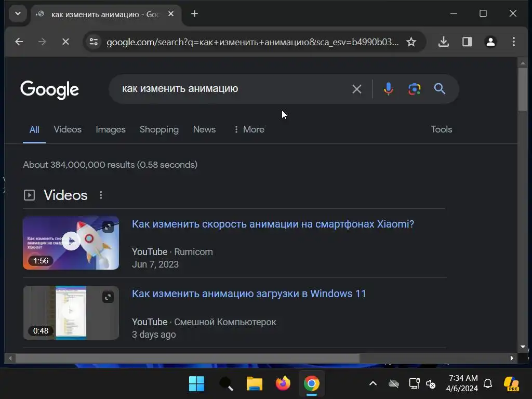Click the horizontal scrollbar thumb

[187, 358]
